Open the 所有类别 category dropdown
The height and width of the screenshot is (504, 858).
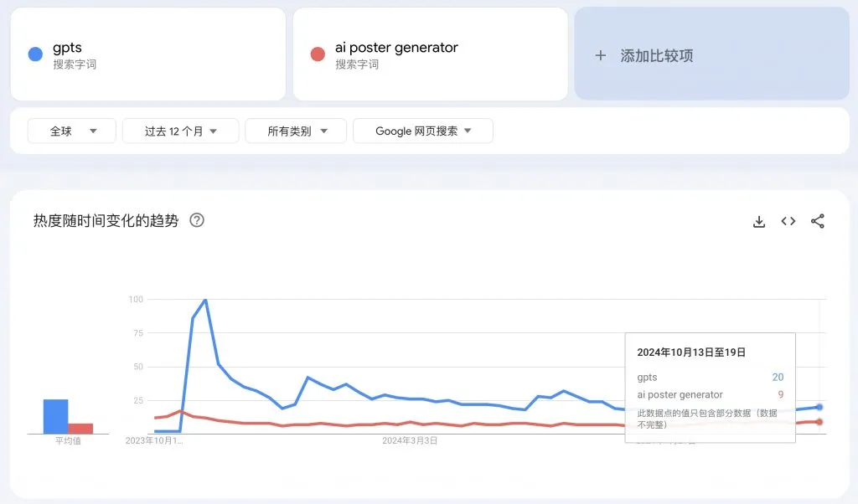pos(296,131)
